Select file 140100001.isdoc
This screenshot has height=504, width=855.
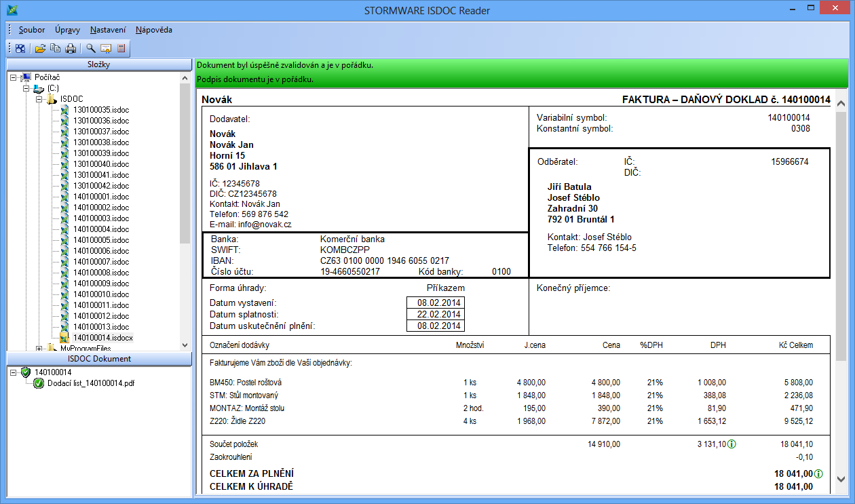tap(101, 197)
